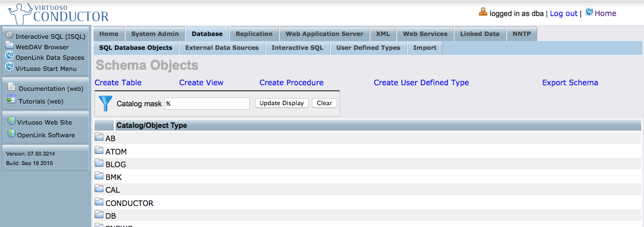Image resolution: width=644 pixels, height=227 pixels.
Task: Focus the Catalog mask text field
Action: tap(207, 104)
